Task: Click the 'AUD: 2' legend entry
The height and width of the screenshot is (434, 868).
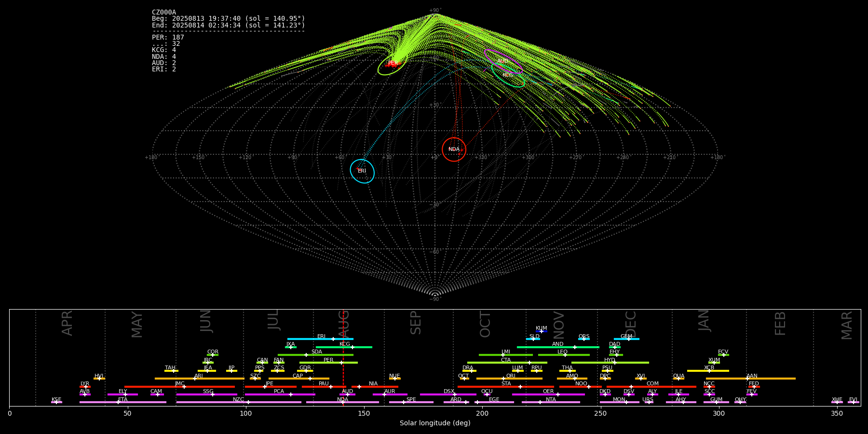Action: click(x=164, y=63)
